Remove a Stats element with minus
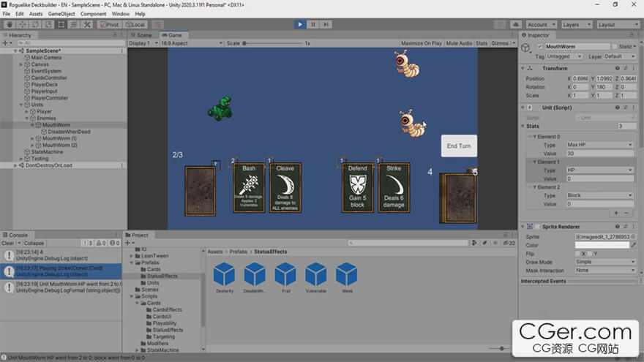644x362 pixels. (626, 213)
